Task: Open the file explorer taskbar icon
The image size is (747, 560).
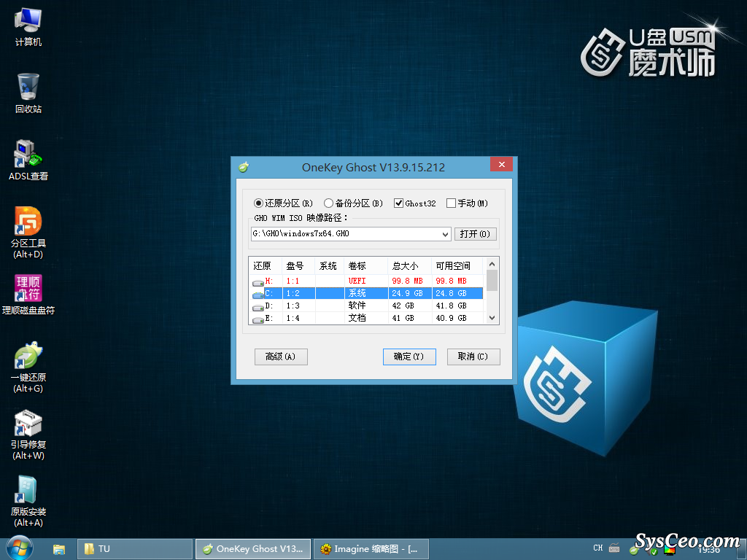Action: click(58, 549)
